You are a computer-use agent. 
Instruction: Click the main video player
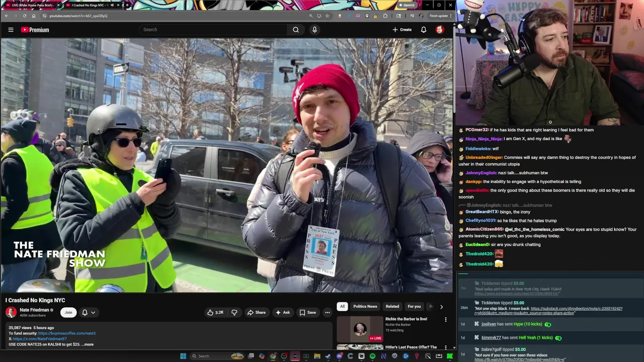tap(226, 165)
